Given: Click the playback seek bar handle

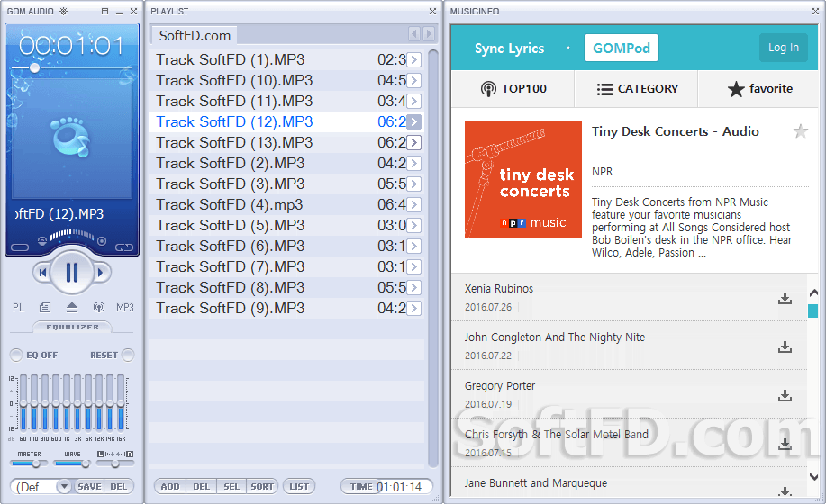Looking at the screenshot, I should tap(35, 67).
